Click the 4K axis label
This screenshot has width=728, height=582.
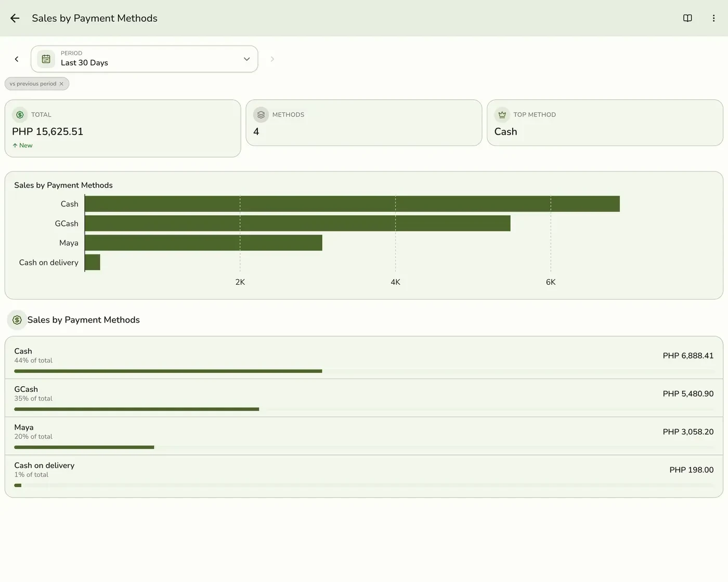click(396, 282)
